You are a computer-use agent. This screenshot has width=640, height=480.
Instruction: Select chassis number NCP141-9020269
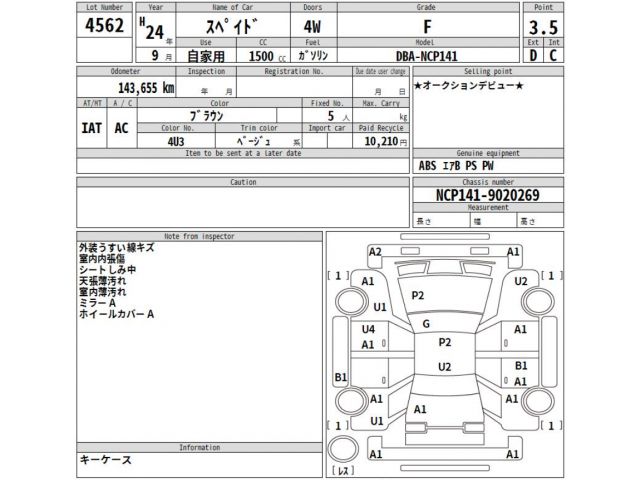point(488,195)
